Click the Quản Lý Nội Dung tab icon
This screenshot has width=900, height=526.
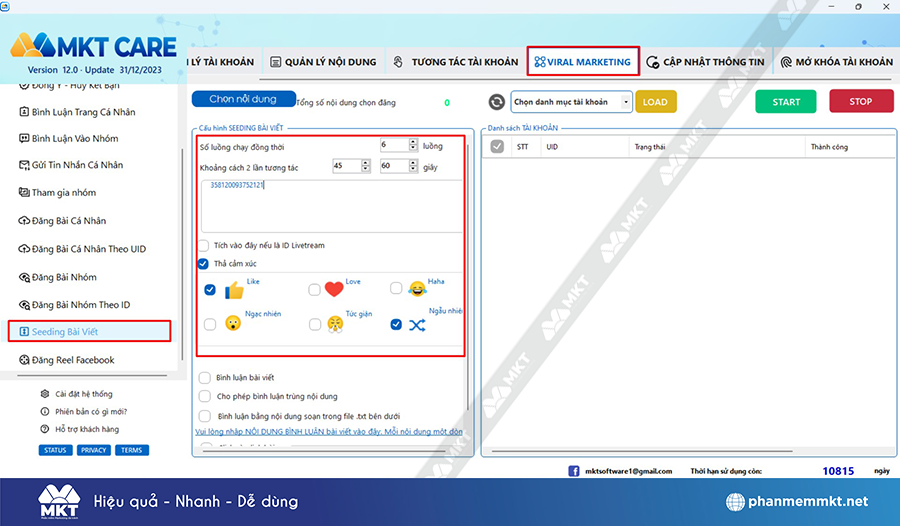click(x=276, y=62)
